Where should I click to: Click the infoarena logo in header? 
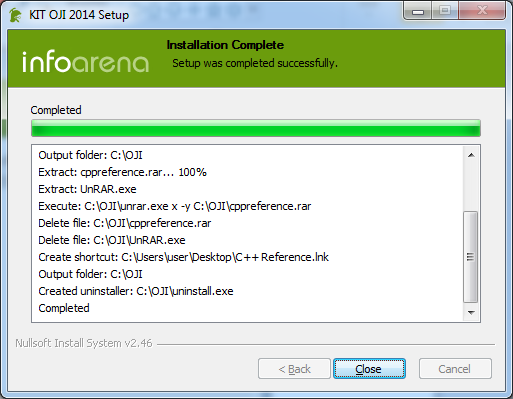coord(85,62)
